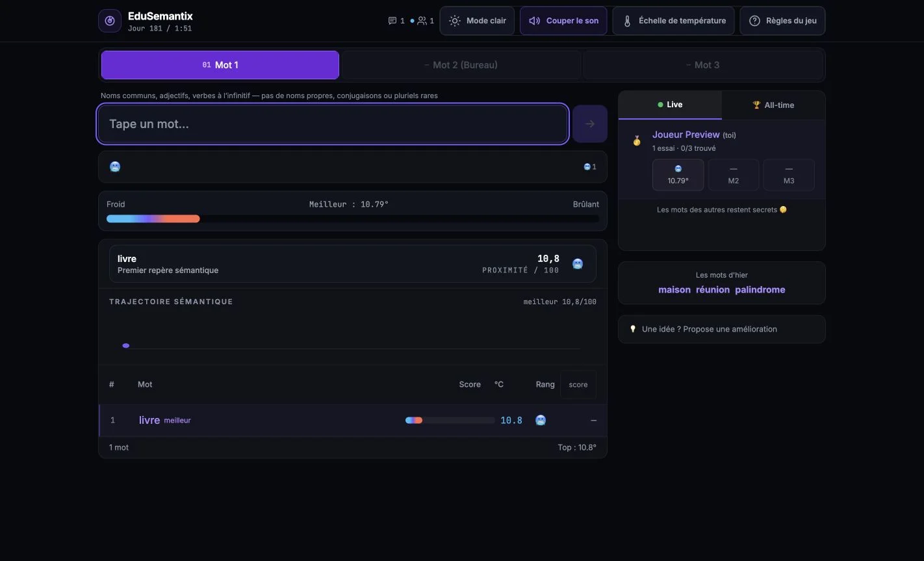Screen dimensions: 924x561
Task: Select the Mot 1 tab
Action: pyautogui.click(x=220, y=65)
